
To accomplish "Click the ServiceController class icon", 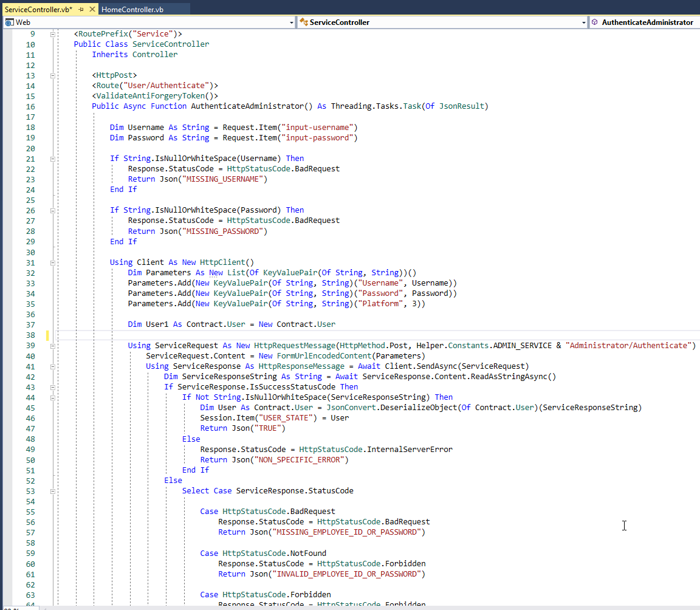I will [x=303, y=22].
